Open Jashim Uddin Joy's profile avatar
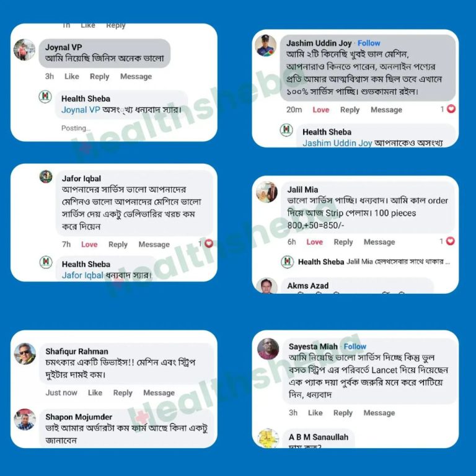 pyautogui.click(x=266, y=45)
